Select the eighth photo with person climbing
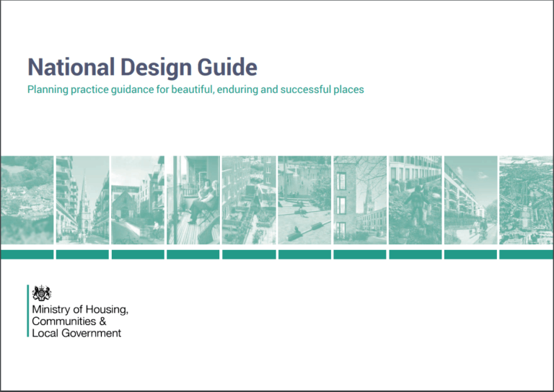The image size is (554, 392). [x=415, y=200]
